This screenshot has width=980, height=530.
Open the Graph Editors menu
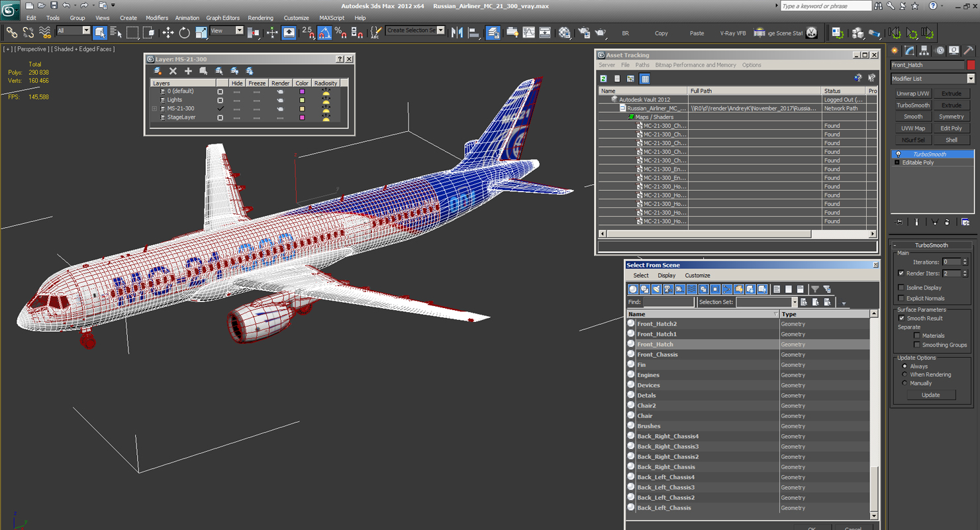[x=222, y=18]
